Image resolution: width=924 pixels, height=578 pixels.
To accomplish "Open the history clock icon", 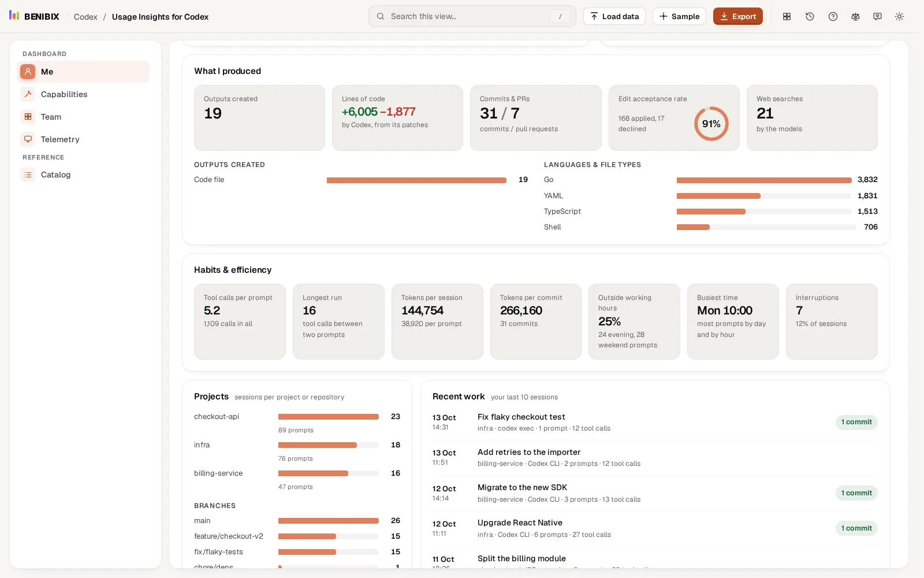I will click(810, 16).
